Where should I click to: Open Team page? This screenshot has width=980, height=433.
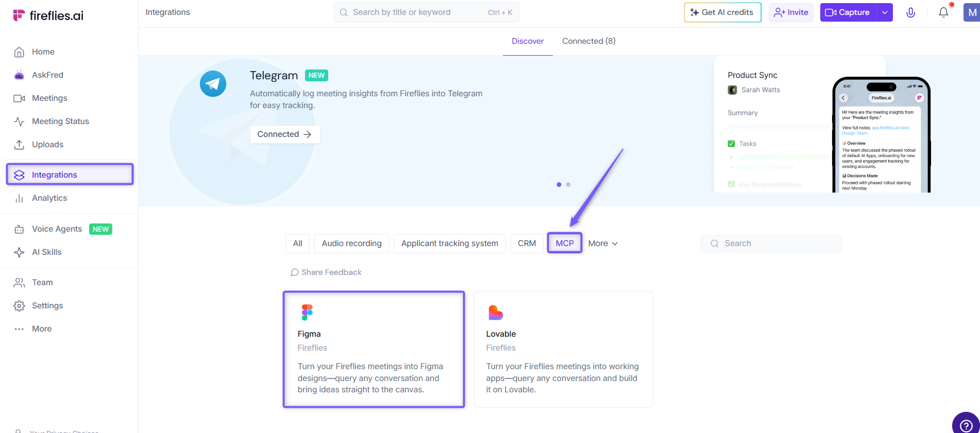tap(42, 282)
